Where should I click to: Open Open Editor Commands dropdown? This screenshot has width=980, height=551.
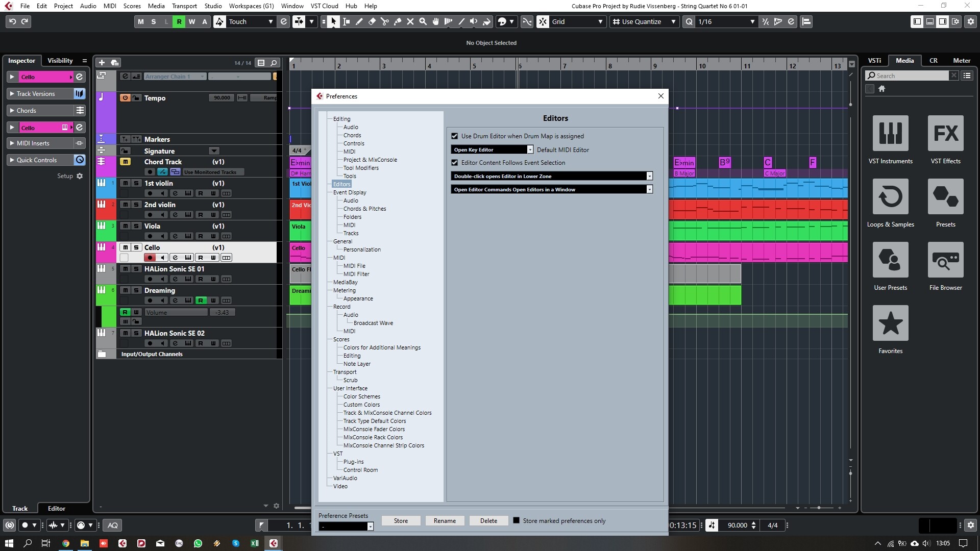click(552, 189)
